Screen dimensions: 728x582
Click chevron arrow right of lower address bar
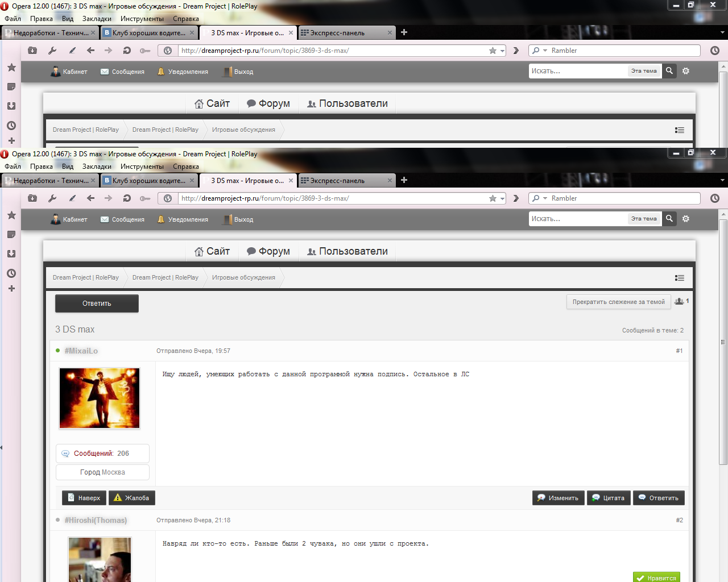pyautogui.click(x=516, y=198)
